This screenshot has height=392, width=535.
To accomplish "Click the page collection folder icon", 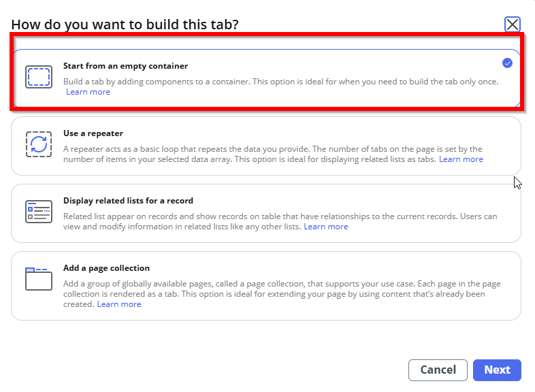I will click(x=39, y=279).
